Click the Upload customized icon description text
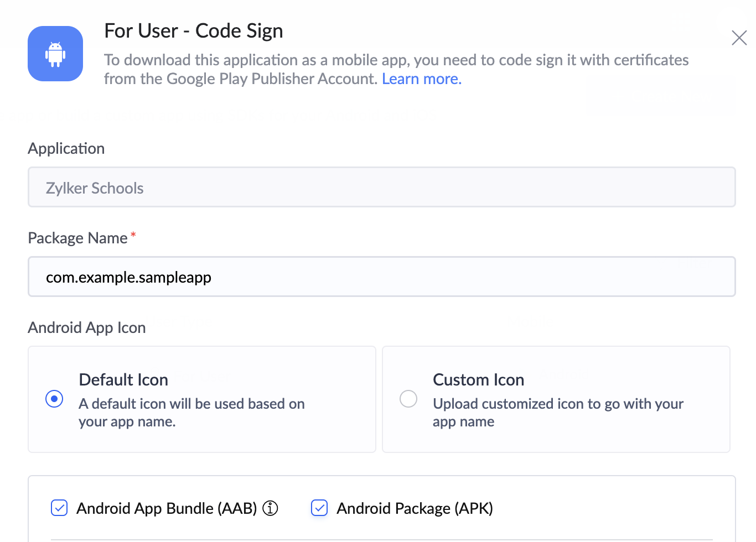 [558, 413]
